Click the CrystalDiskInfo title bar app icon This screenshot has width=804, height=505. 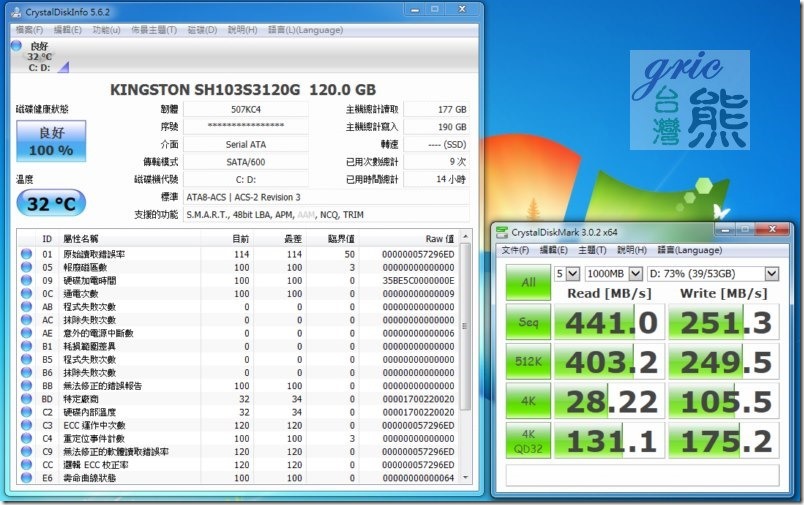(14, 11)
